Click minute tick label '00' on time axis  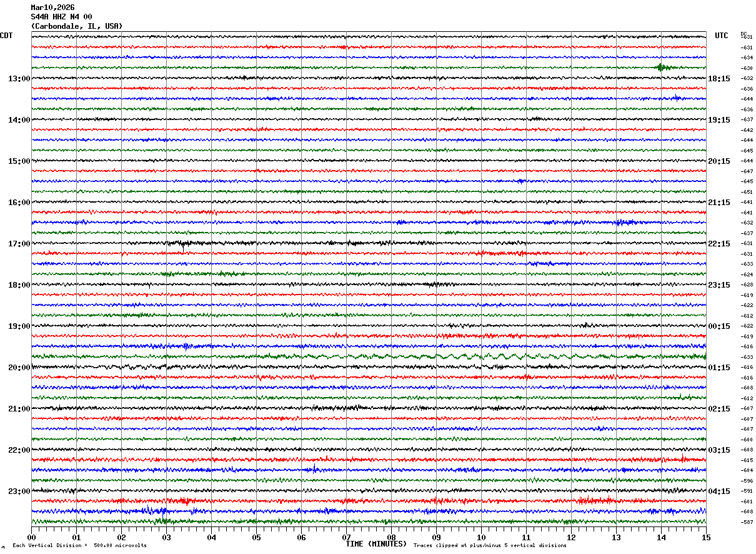point(31,537)
